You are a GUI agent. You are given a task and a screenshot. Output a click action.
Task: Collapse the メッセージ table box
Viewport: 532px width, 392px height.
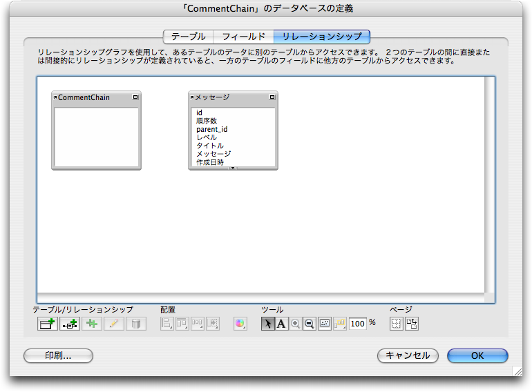tap(272, 97)
